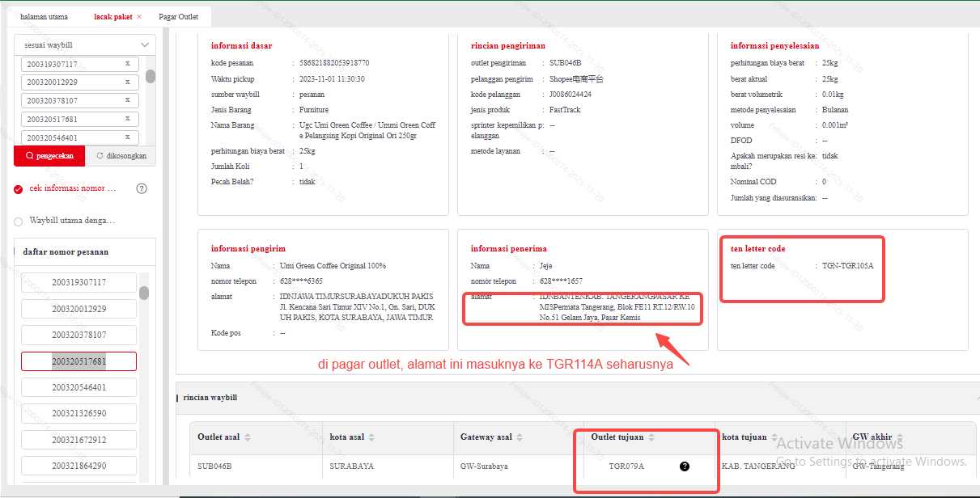Viewport: 980px width, 498px height.
Task: Select order 200321326590 in daftar nomor pesanan
Action: pyautogui.click(x=78, y=413)
